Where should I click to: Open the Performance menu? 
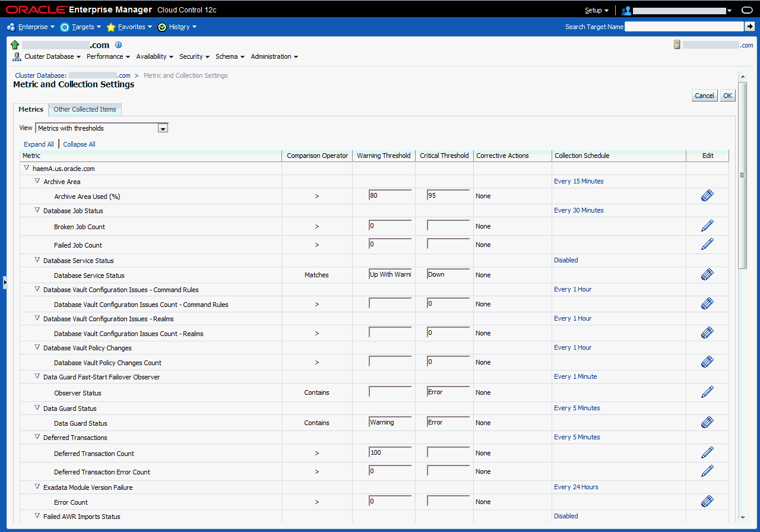109,56
